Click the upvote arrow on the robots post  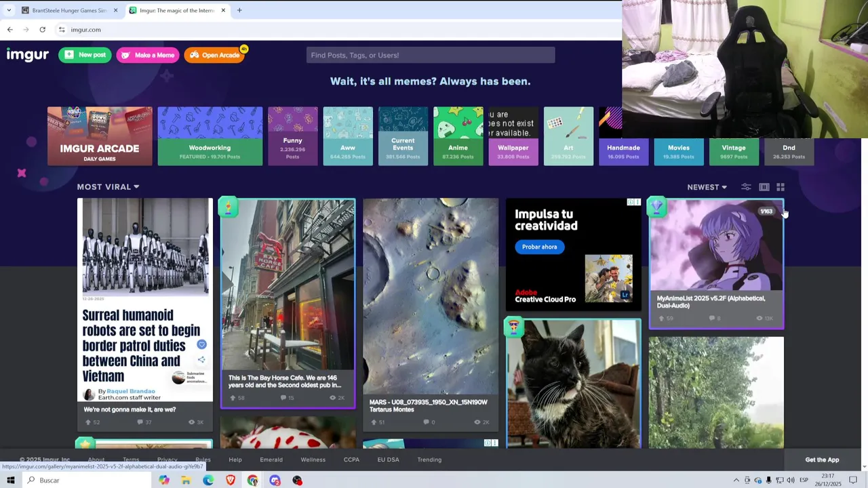click(x=87, y=422)
